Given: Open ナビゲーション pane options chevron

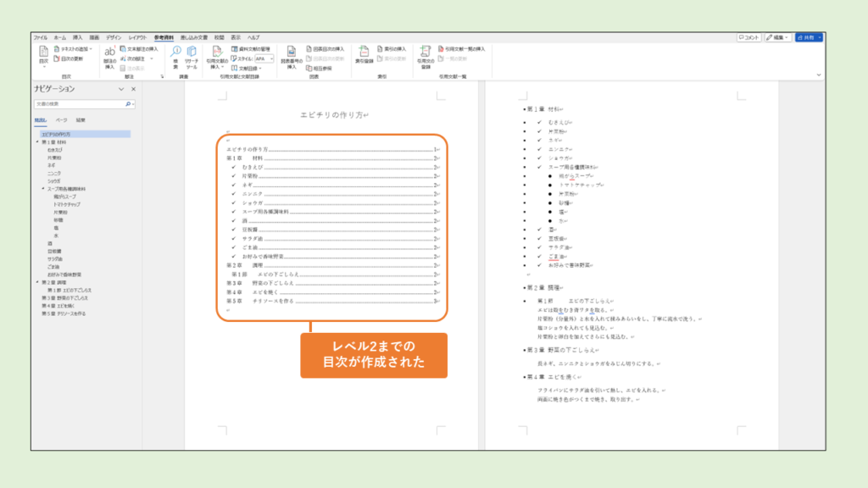Looking at the screenshot, I should [x=121, y=89].
